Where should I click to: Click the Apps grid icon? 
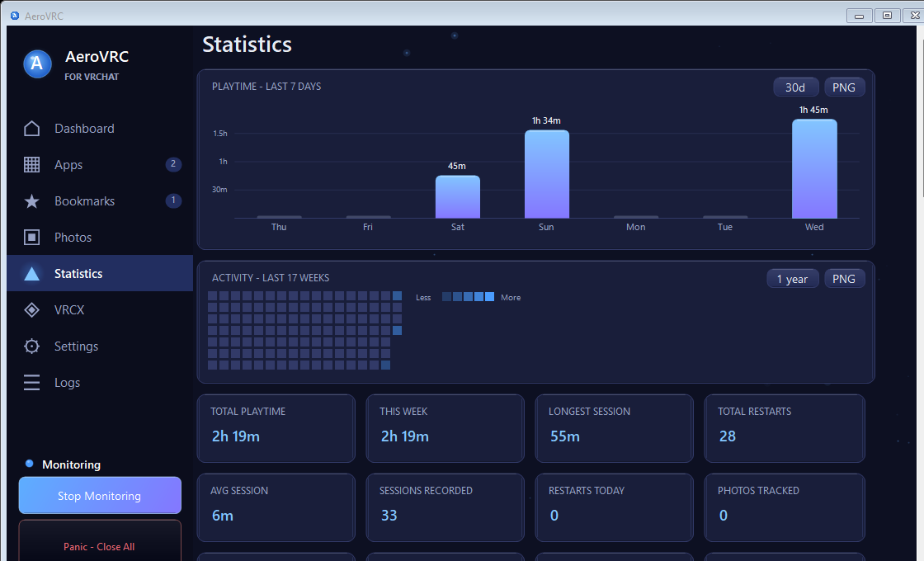[32, 165]
